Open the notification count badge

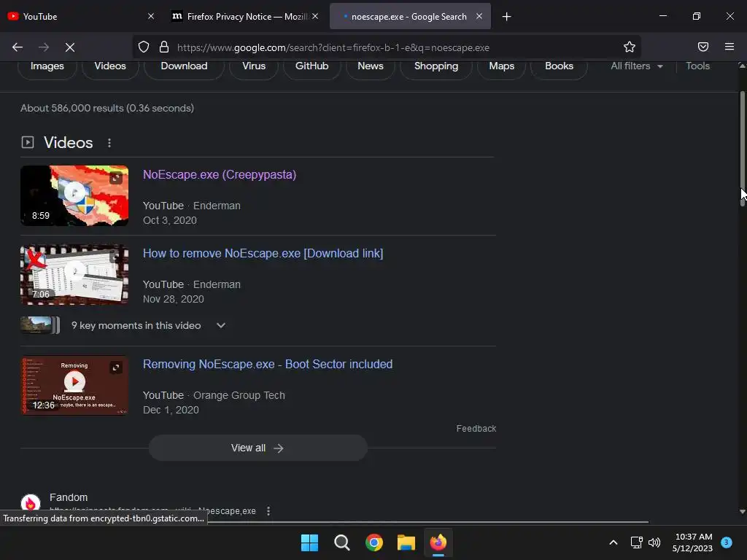[x=727, y=542]
